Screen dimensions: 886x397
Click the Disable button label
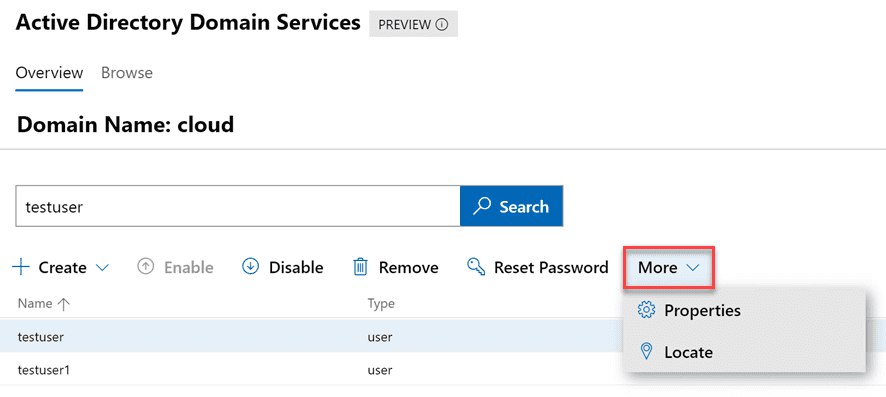[x=296, y=267]
